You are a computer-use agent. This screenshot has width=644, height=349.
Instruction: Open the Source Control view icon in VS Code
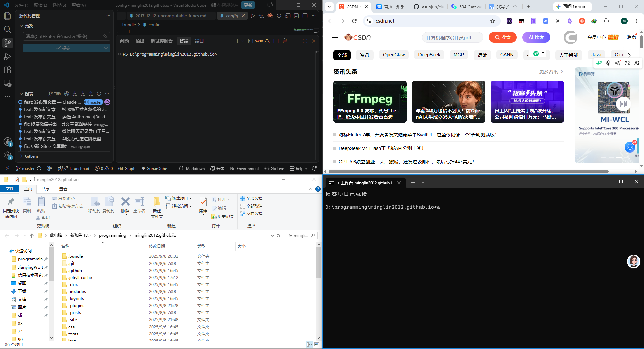point(7,43)
